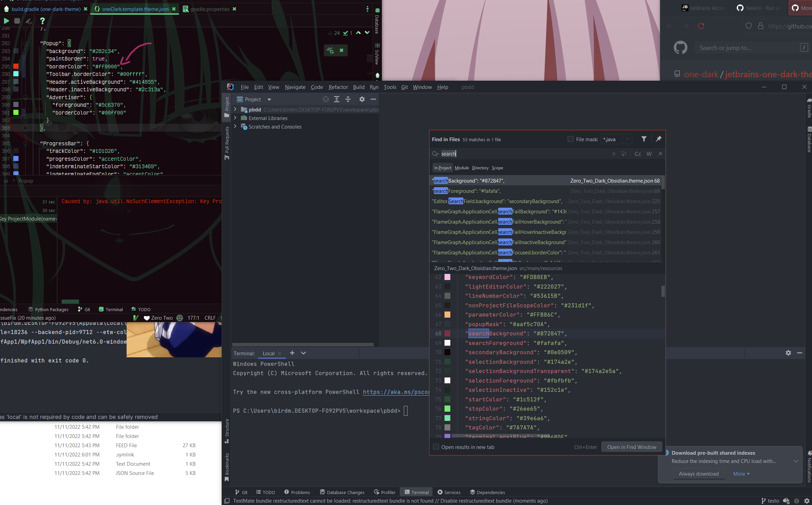Toggle match case (Cc) in search
Screen dimensions: 812x505
[x=637, y=154]
